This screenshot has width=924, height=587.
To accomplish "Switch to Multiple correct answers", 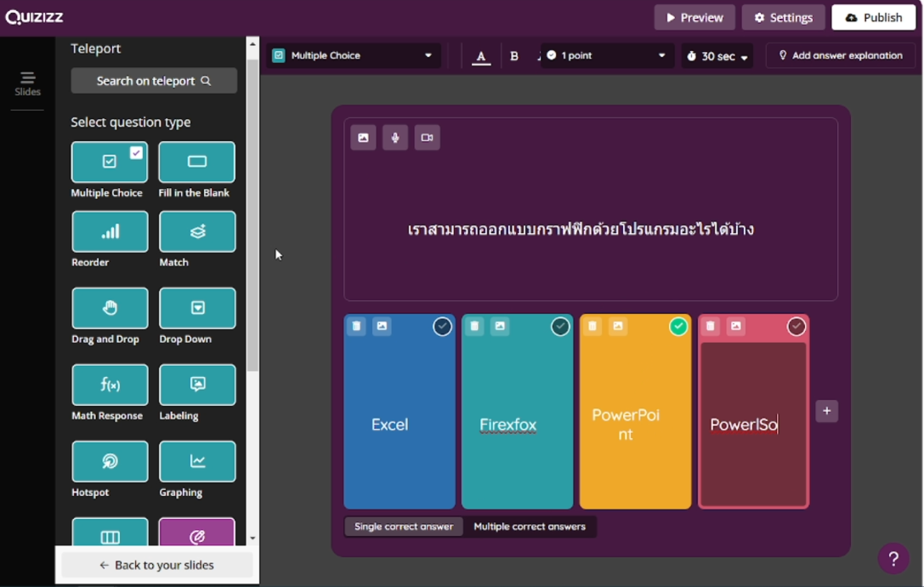I will click(x=530, y=527).
